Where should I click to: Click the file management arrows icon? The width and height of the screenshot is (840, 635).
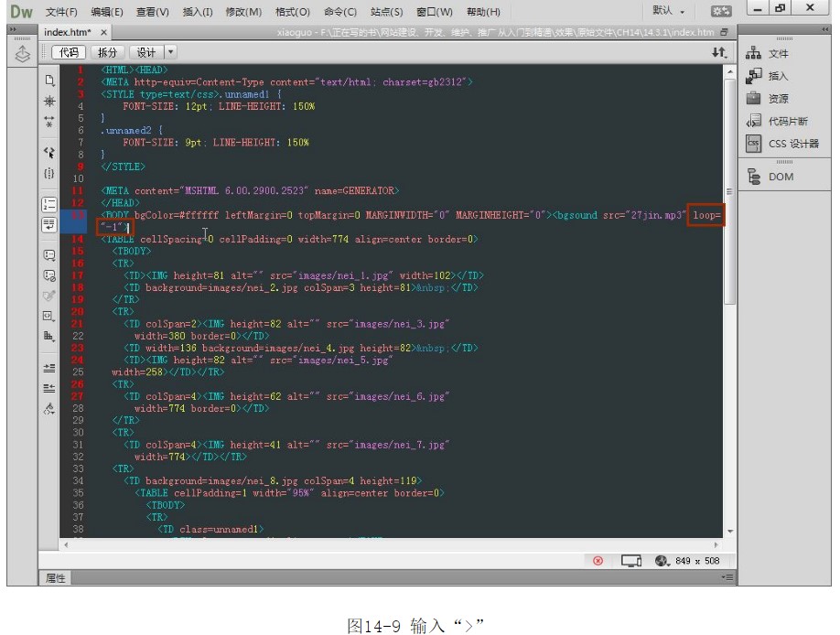(x=719, y=53)
